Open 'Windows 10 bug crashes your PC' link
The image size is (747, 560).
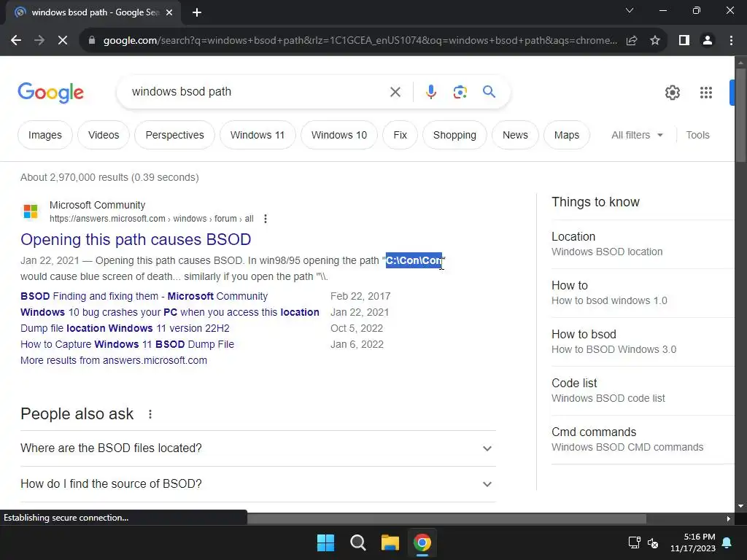169,312
